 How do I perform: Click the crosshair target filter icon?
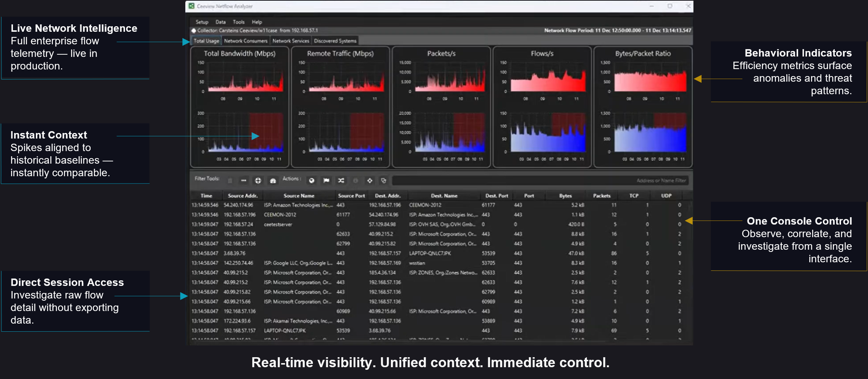pos(258,181)
